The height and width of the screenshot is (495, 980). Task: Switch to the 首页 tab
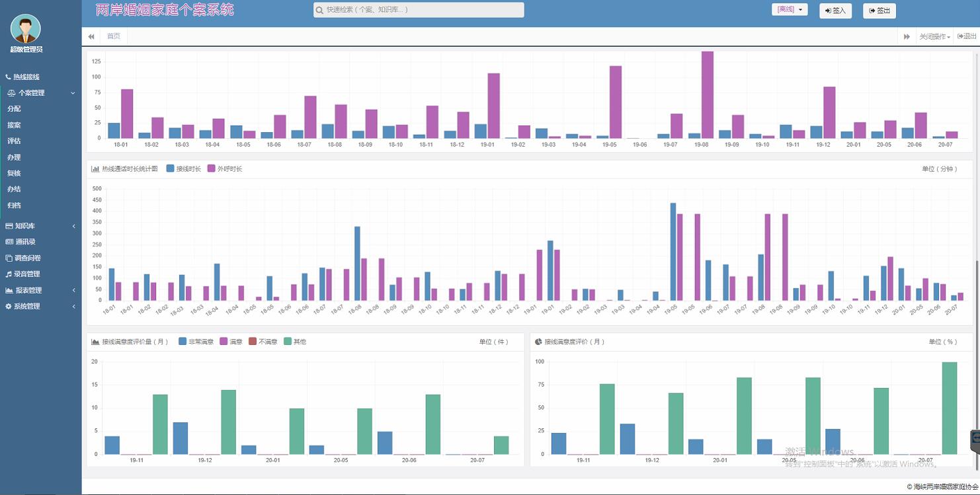[114, 36]
